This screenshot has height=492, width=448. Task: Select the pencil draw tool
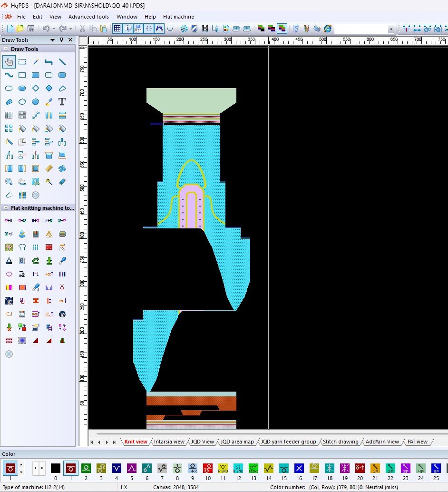click(x=35, y=62)
